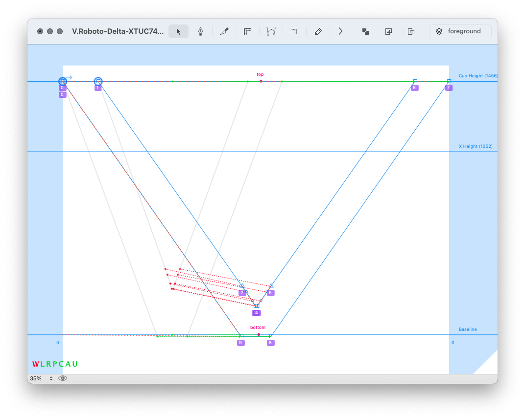Click the rightmost overlapping rectangles icon
Screen dimensions: 525x420
pos(411,31)
